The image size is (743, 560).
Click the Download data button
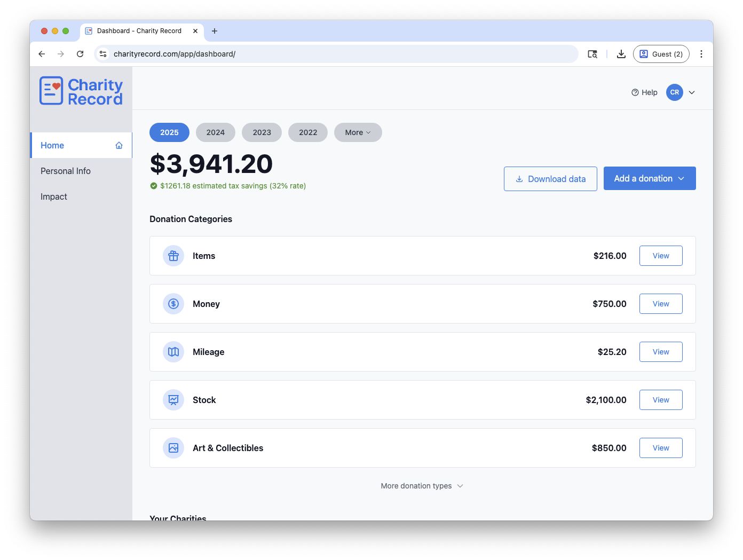pos(550,179)
